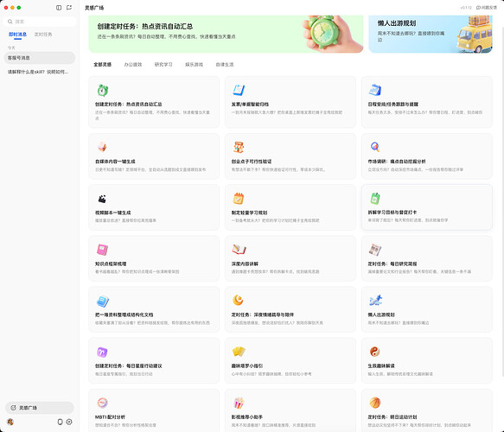The width and height of the screenshot is (504, 432).
Task: Open the mobile phone icon in sidebar footer
Action: [x=60, y=422]
